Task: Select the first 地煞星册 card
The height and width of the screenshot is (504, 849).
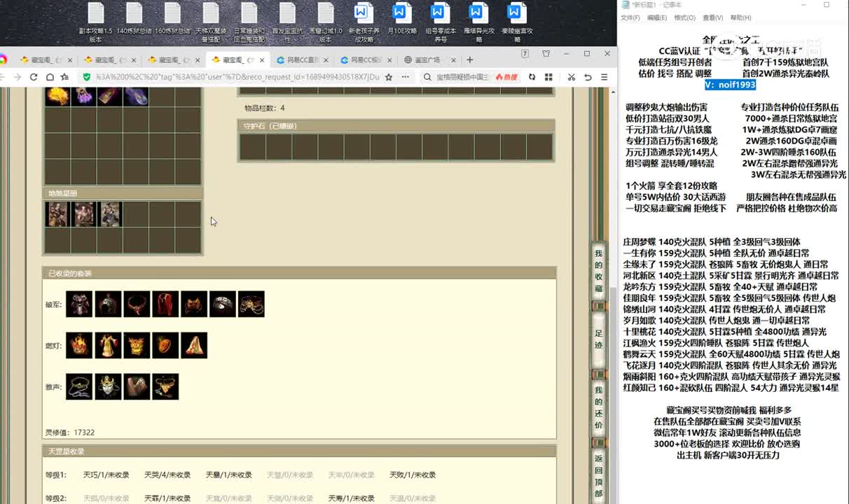Action: [57, 214]
